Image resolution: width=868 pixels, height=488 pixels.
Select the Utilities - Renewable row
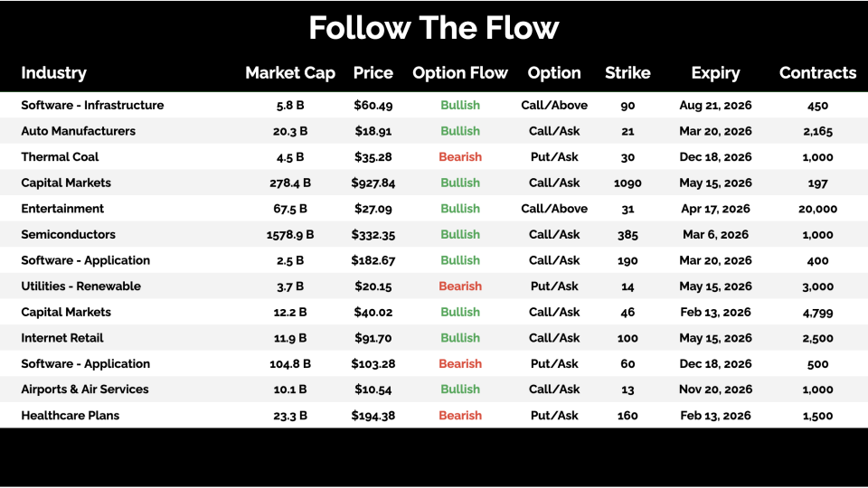[80, 286]
